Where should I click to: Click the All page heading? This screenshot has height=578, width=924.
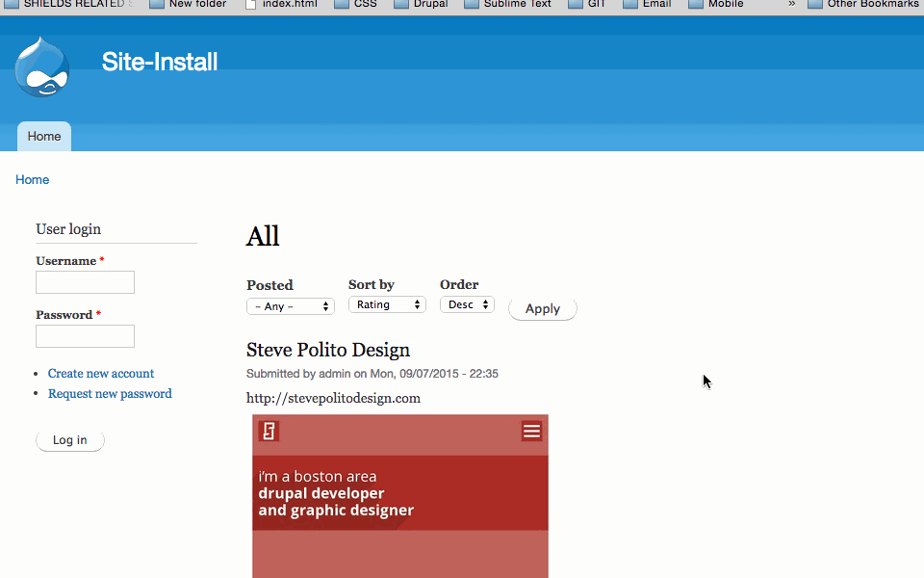263,237
